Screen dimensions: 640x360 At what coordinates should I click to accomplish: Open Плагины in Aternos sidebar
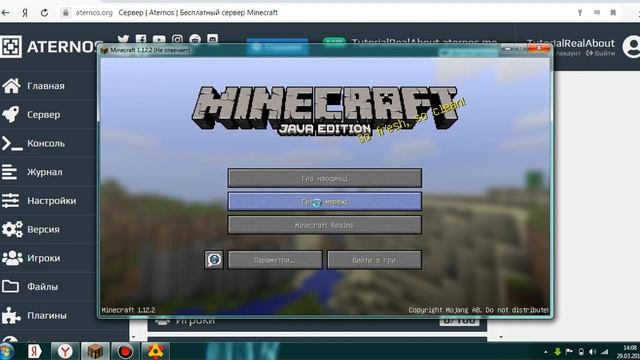point(48,316)
